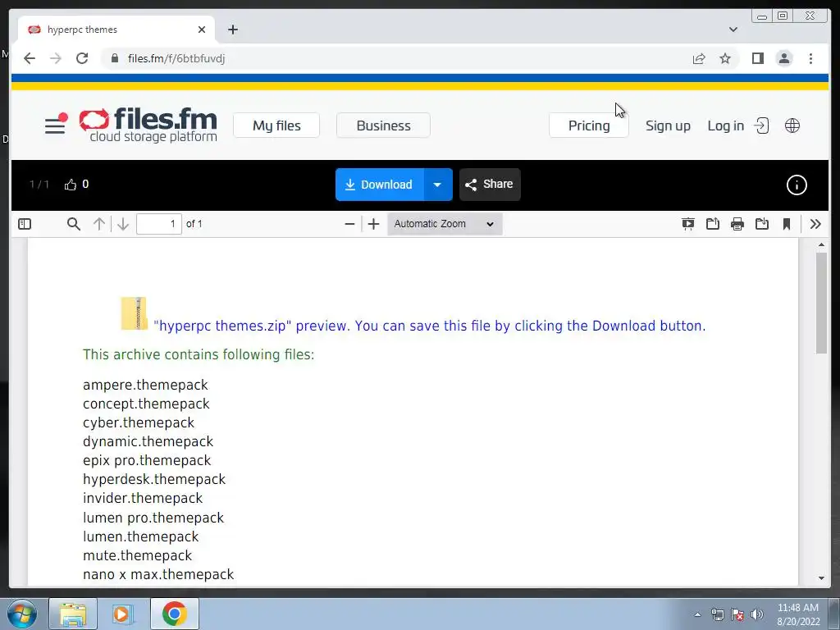Switch to presentation mode icon
This screenshot has width=840, height=630.
[x=688, y=224]
